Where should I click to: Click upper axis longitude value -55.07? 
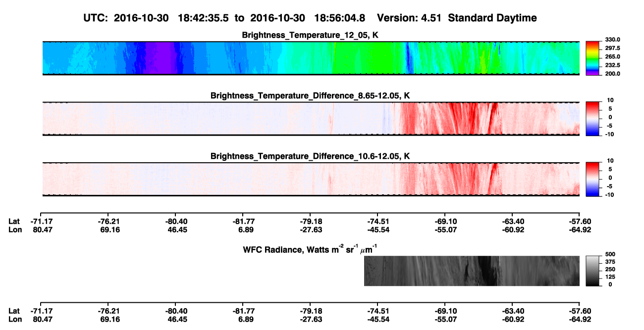445,230
